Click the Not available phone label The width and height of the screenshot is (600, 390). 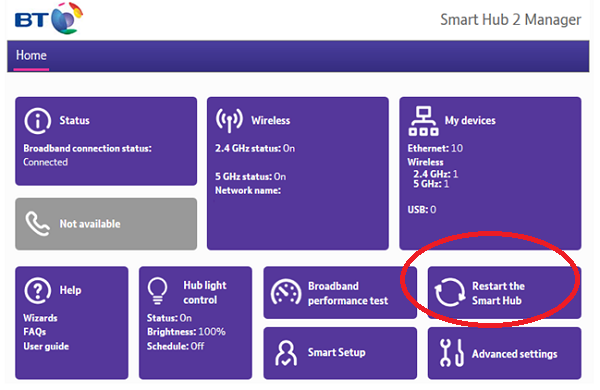[x=90, y=224]
